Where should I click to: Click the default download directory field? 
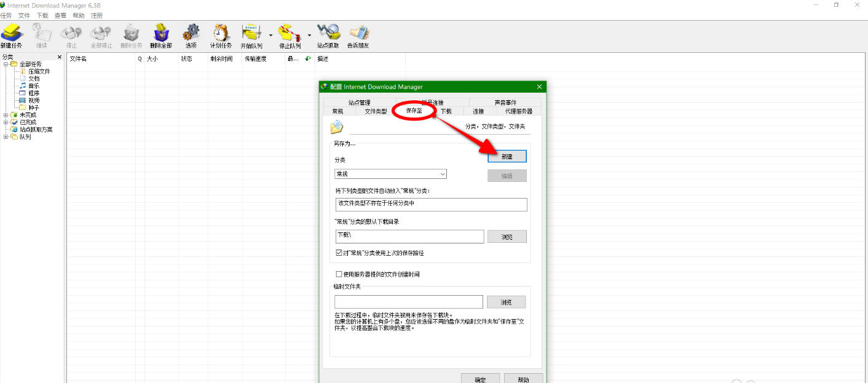(x=410, y=237)
